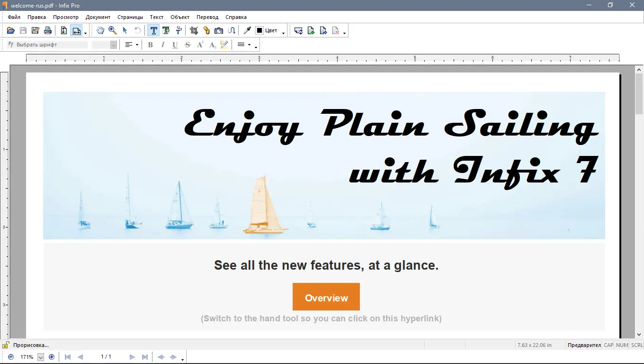Toggle bold text formatting

point(150,45)
